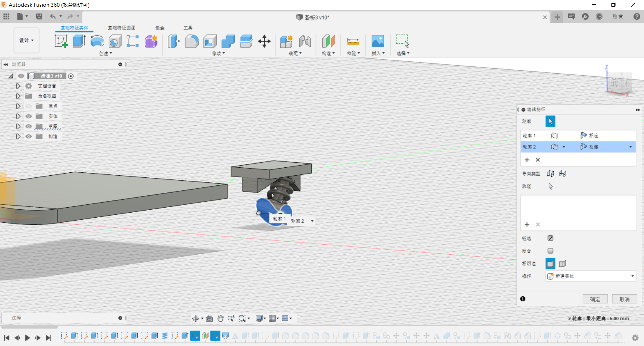
Task: Open the job status clock icon
Action: pos(599,16)
